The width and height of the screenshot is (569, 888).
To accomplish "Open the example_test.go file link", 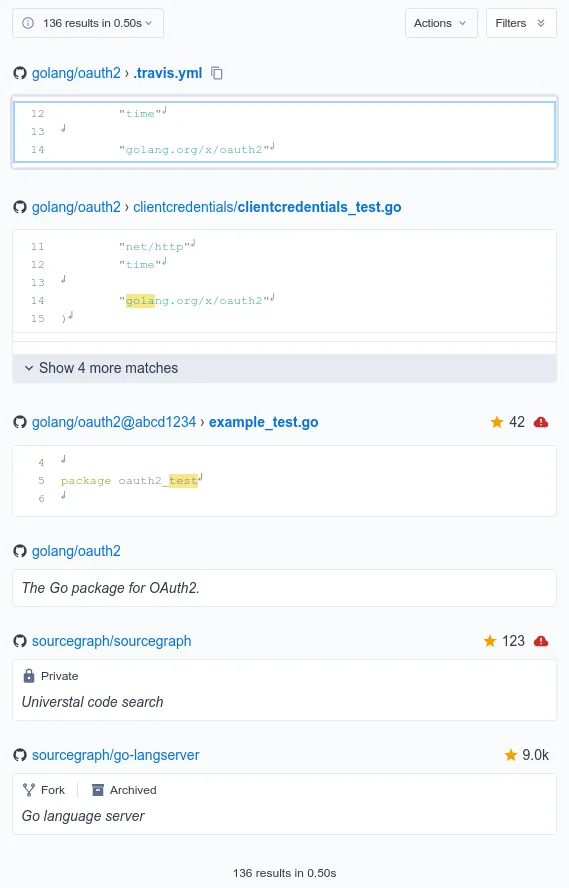I will tap(263, 422).
